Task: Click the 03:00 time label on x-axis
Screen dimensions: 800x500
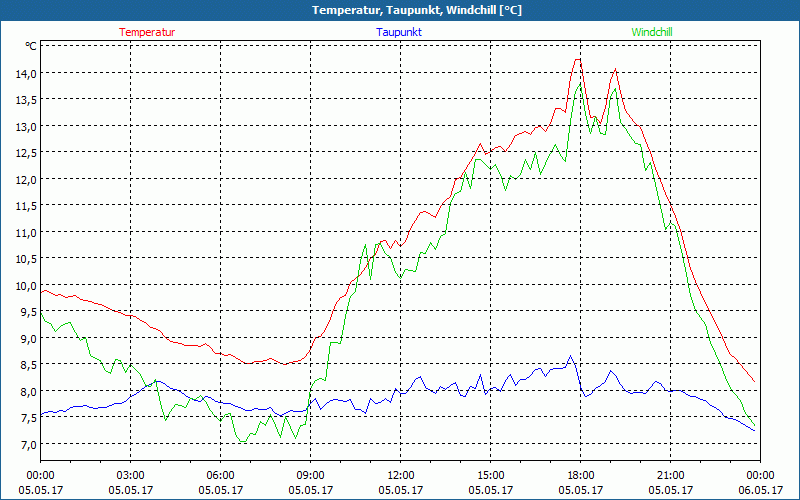Action: coord(131,476)
